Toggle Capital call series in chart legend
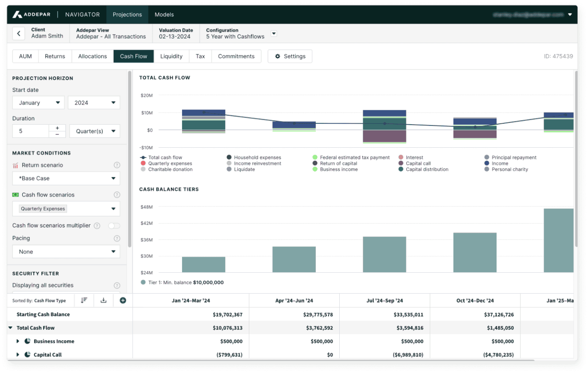 point(418,163)
